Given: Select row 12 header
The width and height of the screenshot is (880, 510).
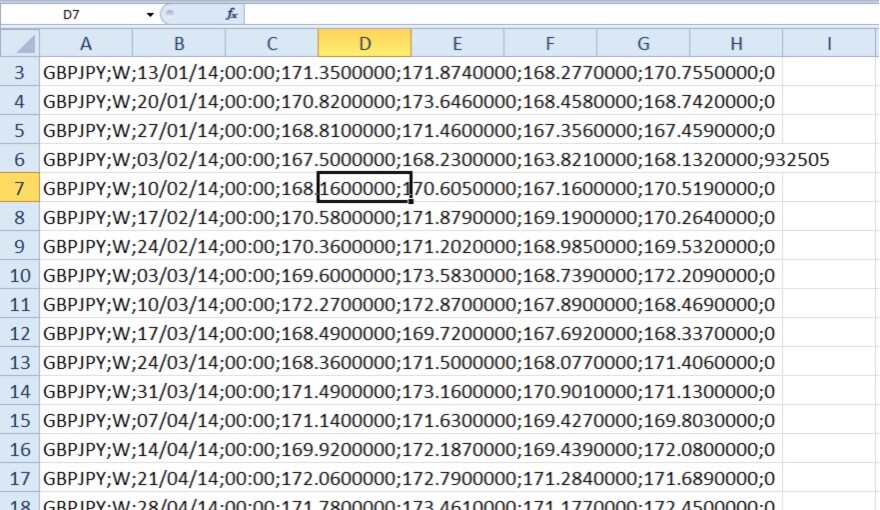Looking at the screenshot, I should pyautogui.click(x=20, y=334).
